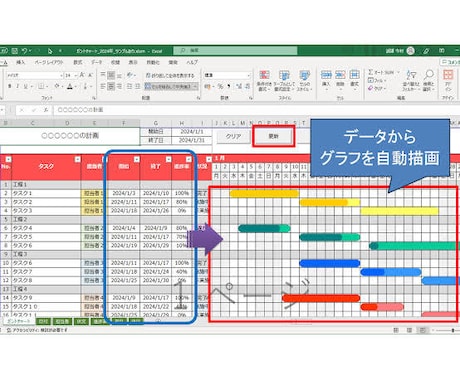Open the filter dropdown on end date header
The image size is (460, 380).
click(x=168, y=159)
